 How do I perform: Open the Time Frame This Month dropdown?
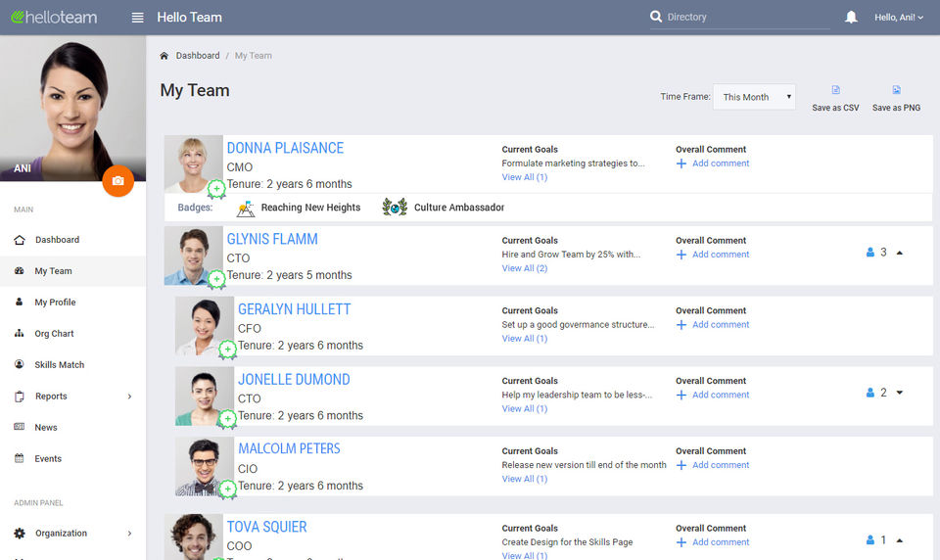pyautogui.click(x=754, y=97)
